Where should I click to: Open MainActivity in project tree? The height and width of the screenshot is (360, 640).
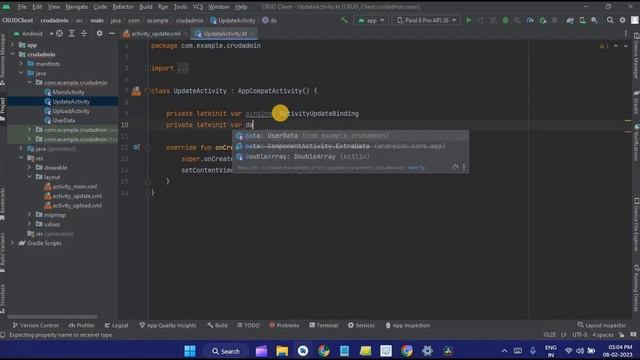click(68, 92)
